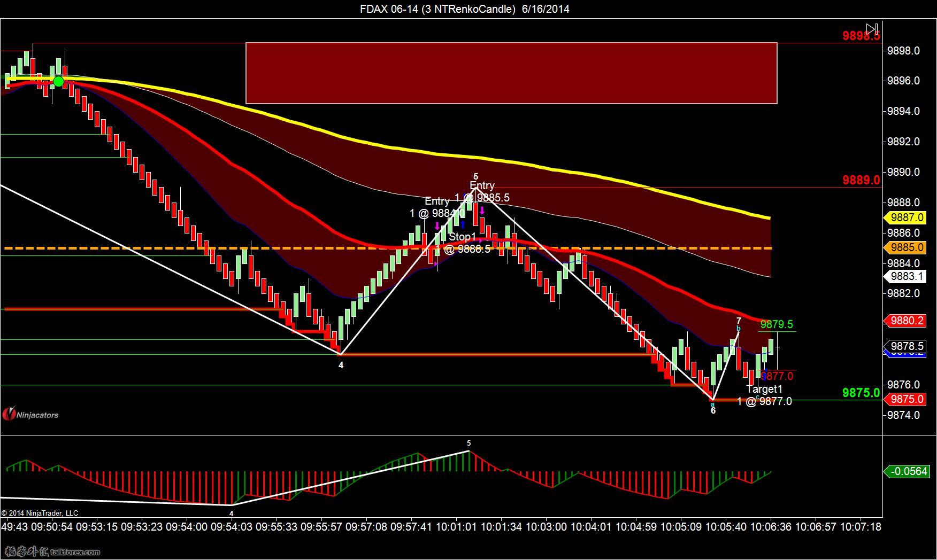
Task: Click the red 9898.5 level label
Action: click(861, 36)
